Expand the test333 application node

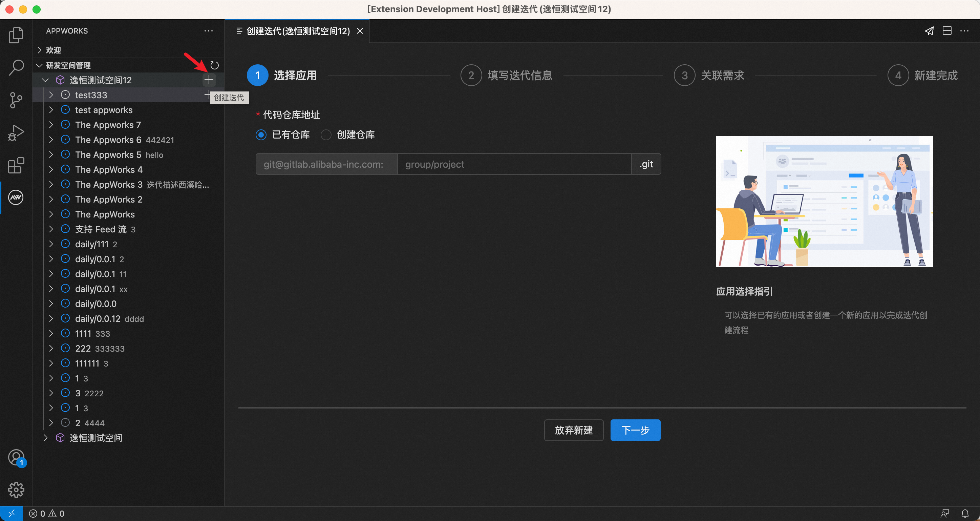click(x=51, y=95)
